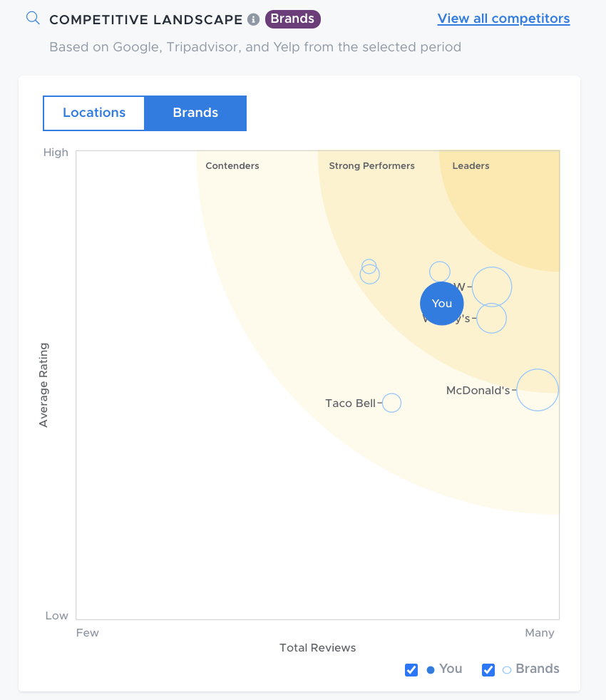Select the Brands tab

click(x=195, y=113)
